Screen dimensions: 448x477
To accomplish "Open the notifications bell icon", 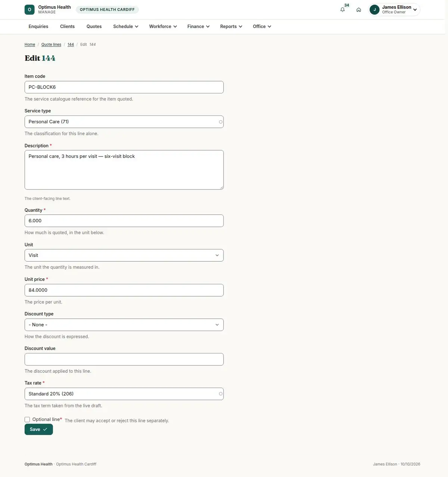I will click(342, 10).
